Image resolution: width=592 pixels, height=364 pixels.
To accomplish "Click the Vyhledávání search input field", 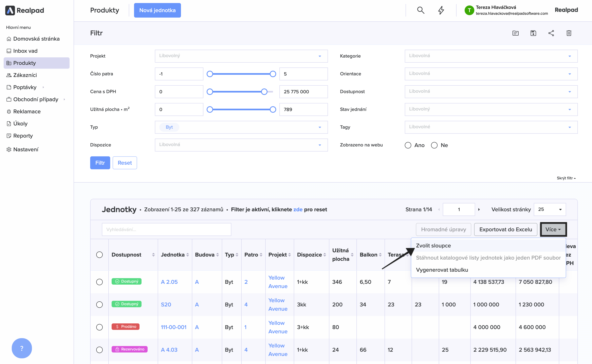I will [166, 229].
